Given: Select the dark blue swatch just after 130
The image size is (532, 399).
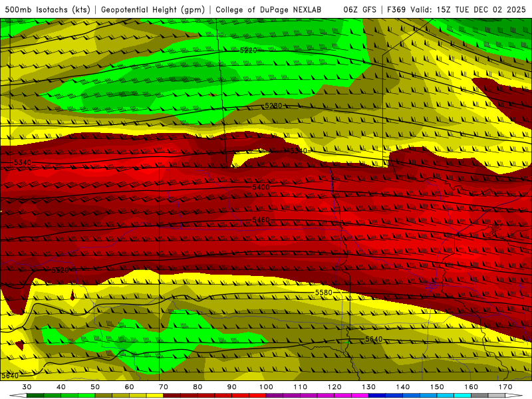Looking at the screenshot, I should (377, 396).
